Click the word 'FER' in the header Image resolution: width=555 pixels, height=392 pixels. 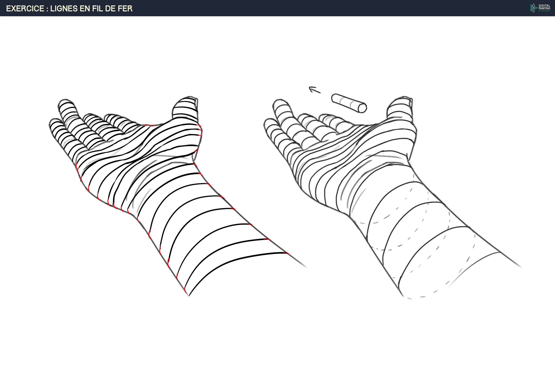(125, 8)
